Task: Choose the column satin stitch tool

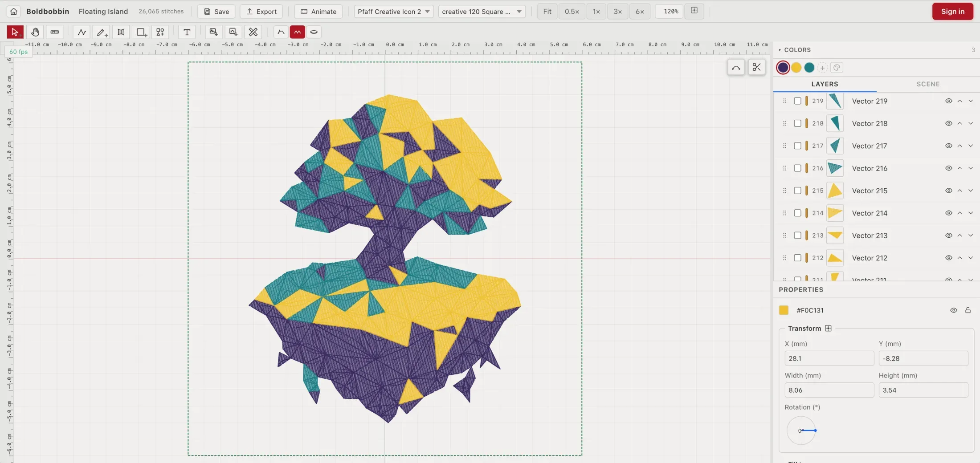Action: point(121,32)
